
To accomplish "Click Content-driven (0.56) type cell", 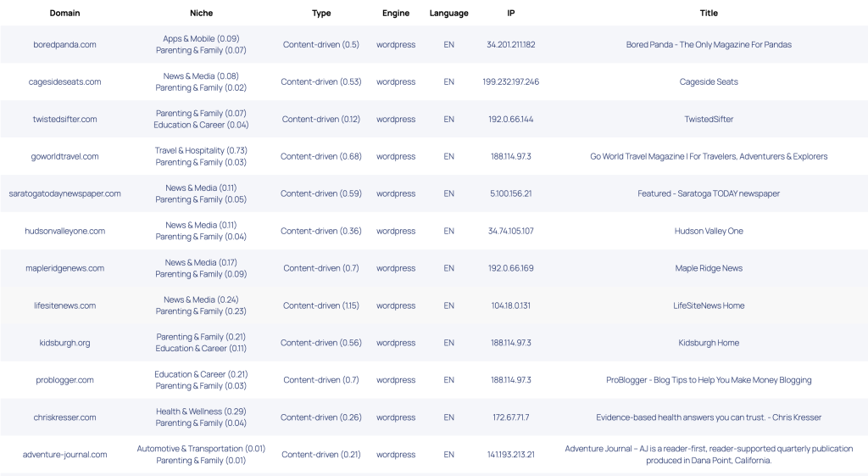I will (x=321, y=343).
